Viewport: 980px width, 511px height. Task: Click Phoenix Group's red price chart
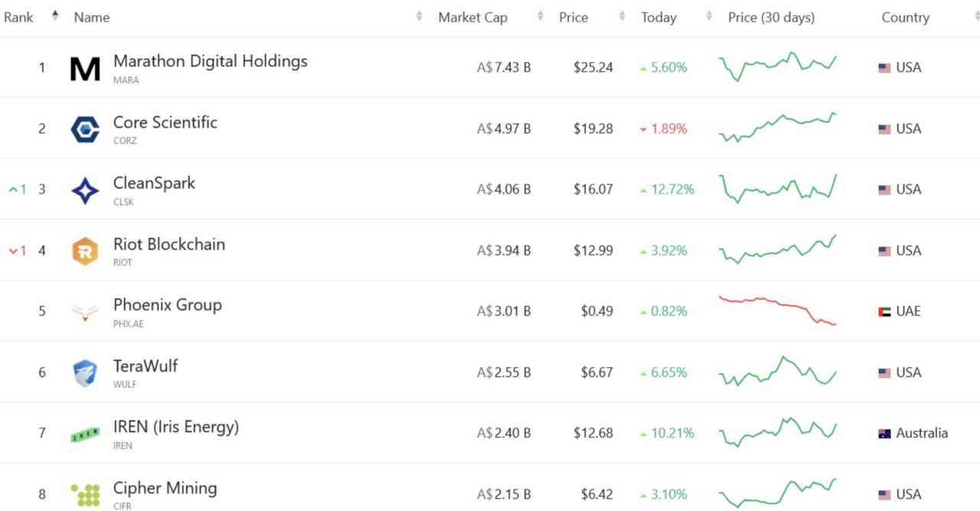778,311
